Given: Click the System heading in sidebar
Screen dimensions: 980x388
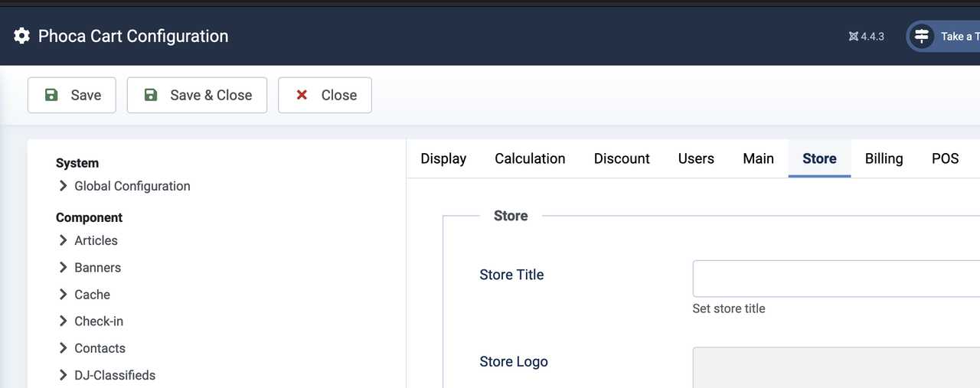Looking at the screenshot, I should coord(77,163).
